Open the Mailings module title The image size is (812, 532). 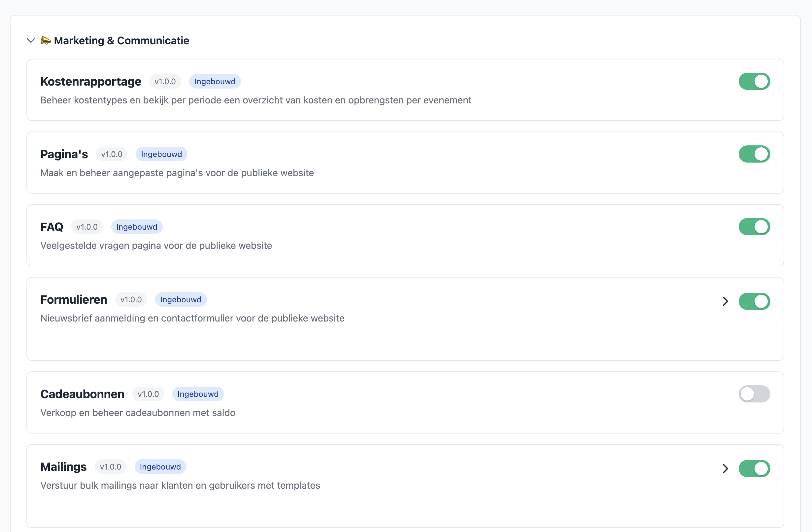(63, 467)
